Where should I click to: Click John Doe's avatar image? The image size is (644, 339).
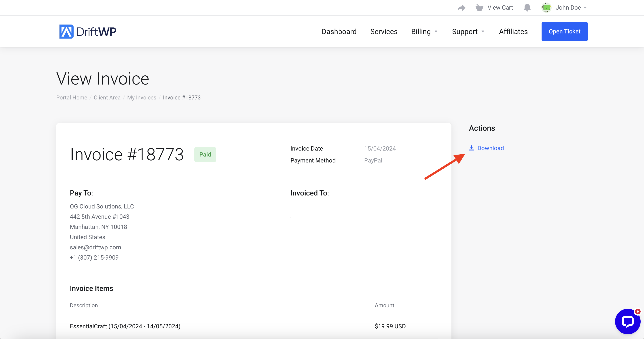pyautogui.click(x=546, y=7)
